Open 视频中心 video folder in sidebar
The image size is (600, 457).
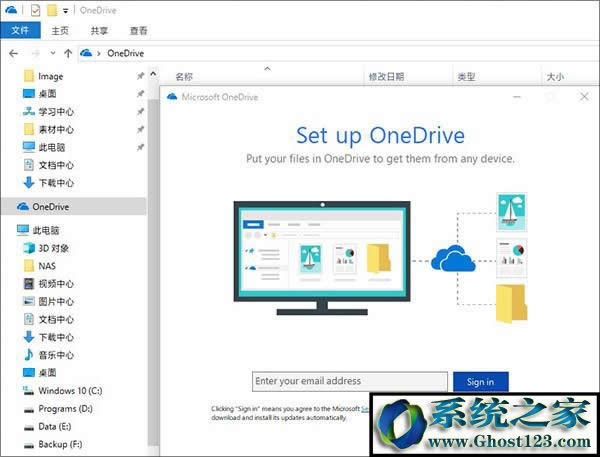(55, 284)
